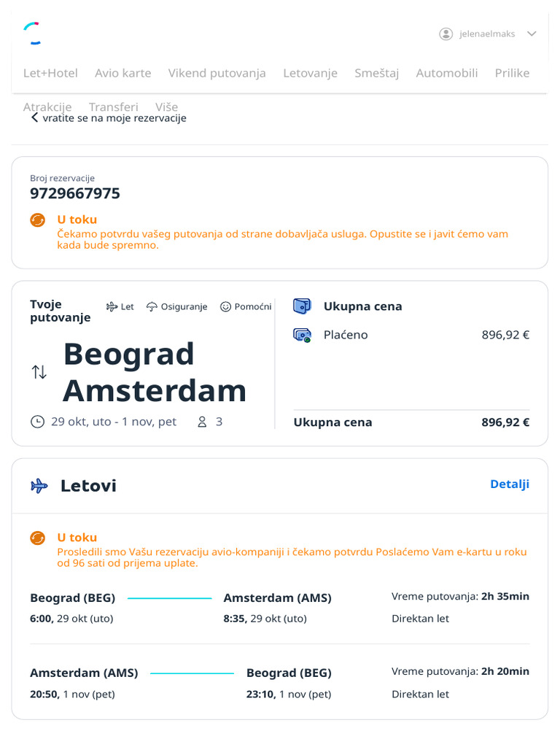Click the Letovi airplane icon

click(39, 486)
